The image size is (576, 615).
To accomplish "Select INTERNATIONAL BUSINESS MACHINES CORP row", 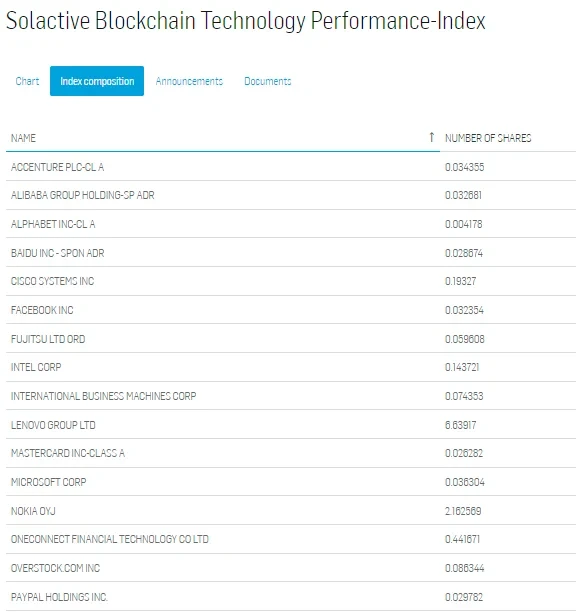I will click(291, 396).
